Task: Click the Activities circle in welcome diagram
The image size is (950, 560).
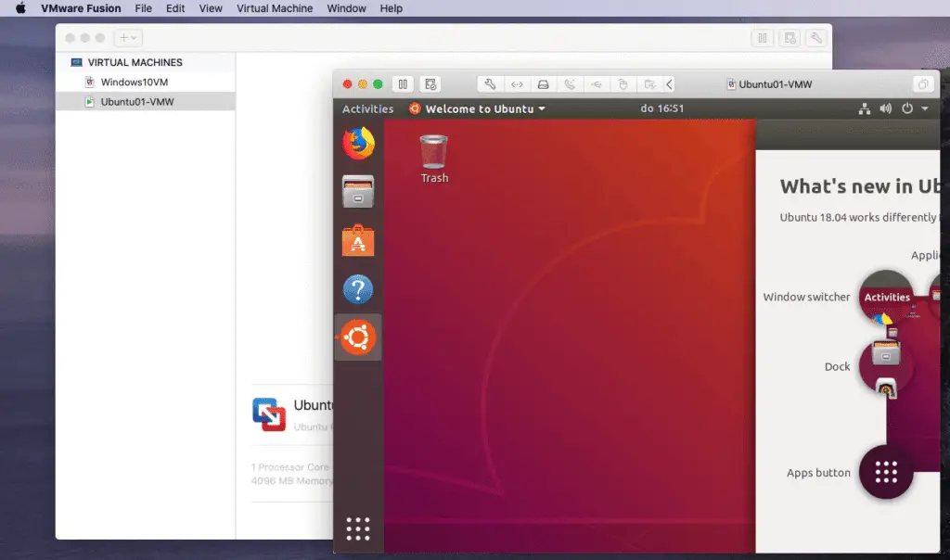Action: [x=886, y=298]
